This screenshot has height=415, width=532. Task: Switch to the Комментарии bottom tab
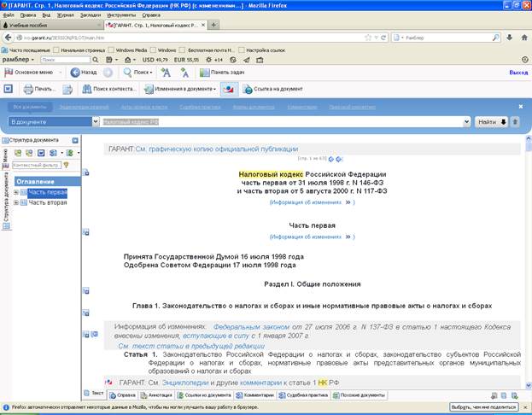tap(255, 395)
